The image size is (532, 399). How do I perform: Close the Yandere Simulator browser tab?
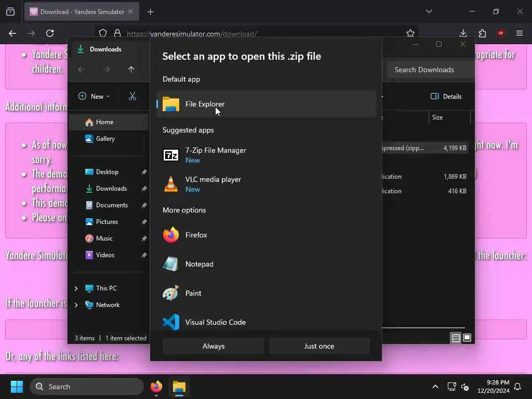click(x=130, y=11)
